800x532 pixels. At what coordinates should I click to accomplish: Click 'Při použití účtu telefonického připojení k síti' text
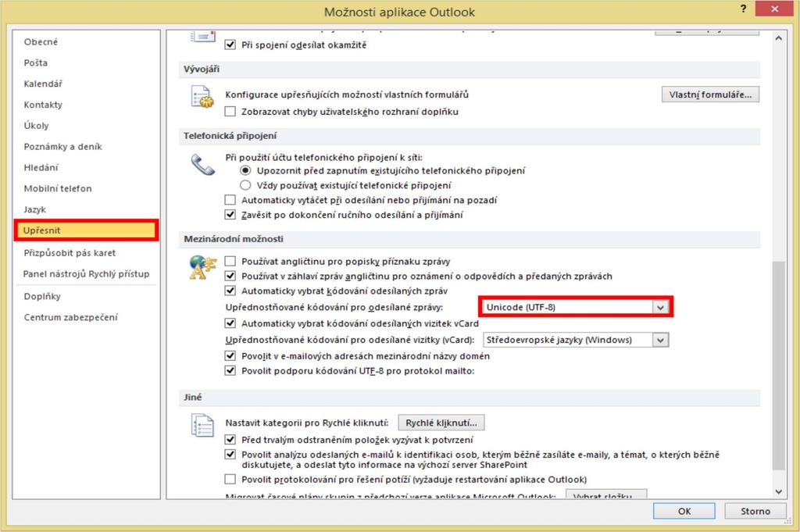(x=324, y=157)
